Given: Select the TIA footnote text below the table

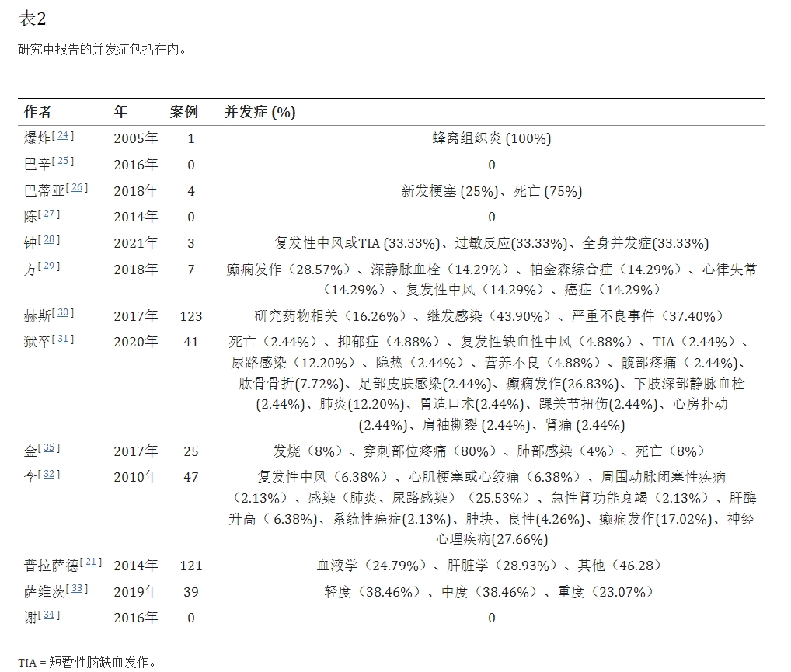Looking at the screenshot, I should click(85, 663).
